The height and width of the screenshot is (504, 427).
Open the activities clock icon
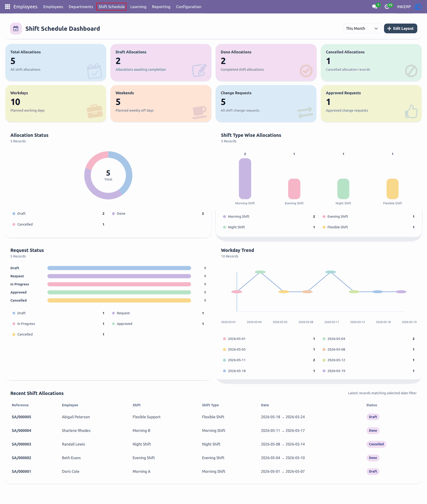tap(387, 7)
